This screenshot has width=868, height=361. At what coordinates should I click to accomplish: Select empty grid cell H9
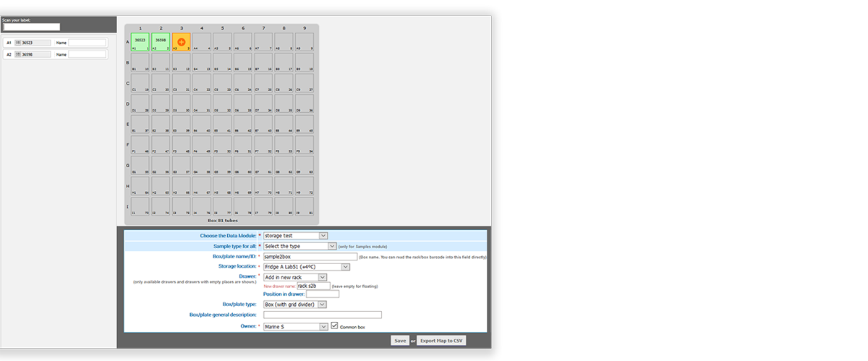305,186
